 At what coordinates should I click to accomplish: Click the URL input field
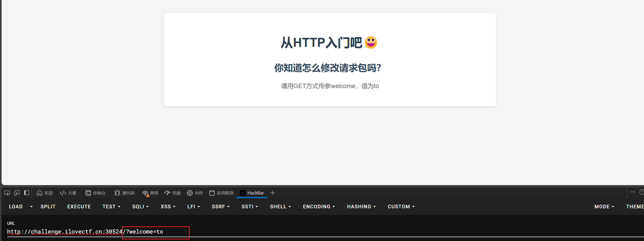(x=309, y=232)
